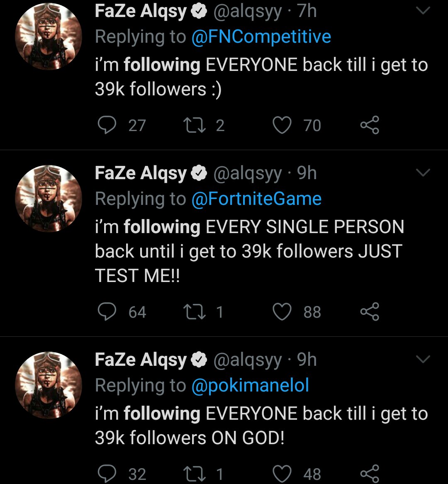
Task: Open chevron menu on the @FortniteGame reply
Action: coord(423,173)
